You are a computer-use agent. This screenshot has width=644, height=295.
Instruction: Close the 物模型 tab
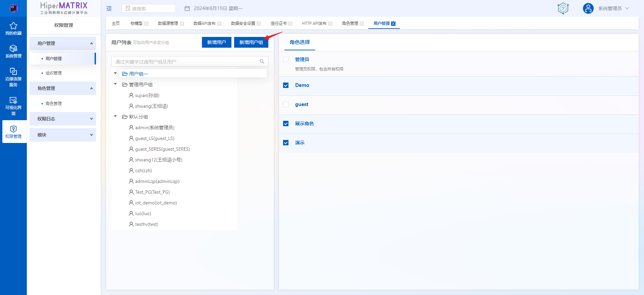(x=146, y=23)
